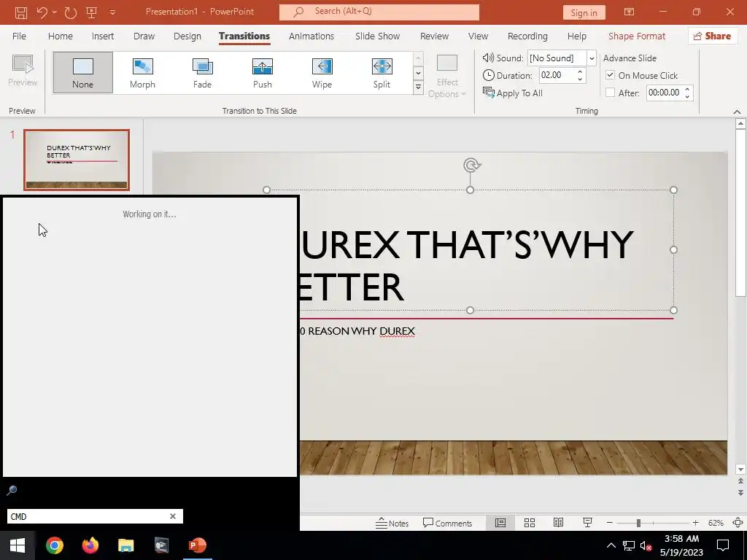Switch to the Insert tab
747x560 pixels.
(x=103, y=36)
